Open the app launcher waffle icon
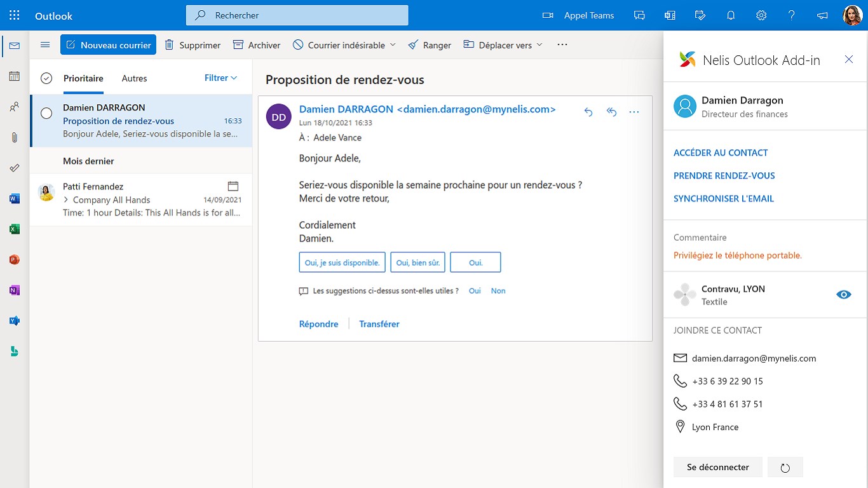This screenshot has width=868, height=488. pos(15,15)
